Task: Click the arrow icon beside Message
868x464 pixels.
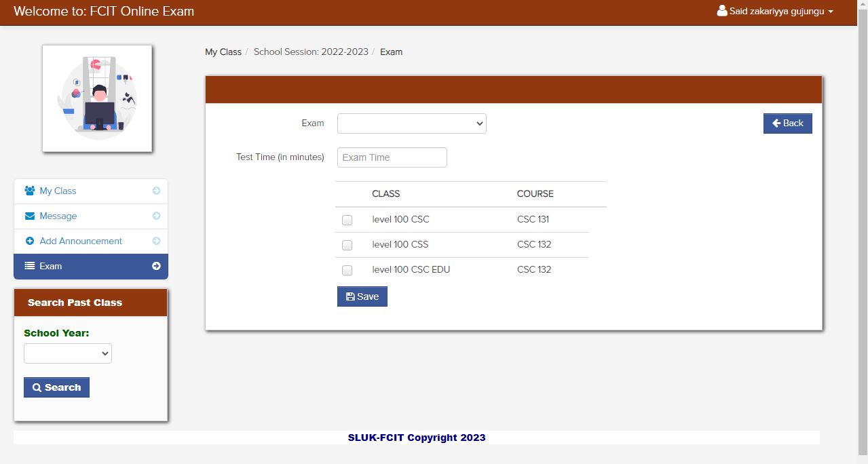Action: click(156, 216)
